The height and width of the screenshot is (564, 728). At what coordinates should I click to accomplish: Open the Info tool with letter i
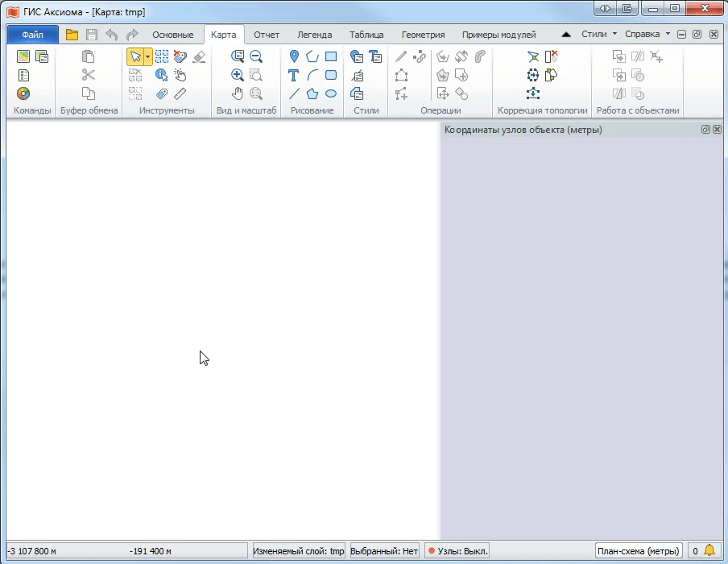pyautogui.click(x=161, y=75)
